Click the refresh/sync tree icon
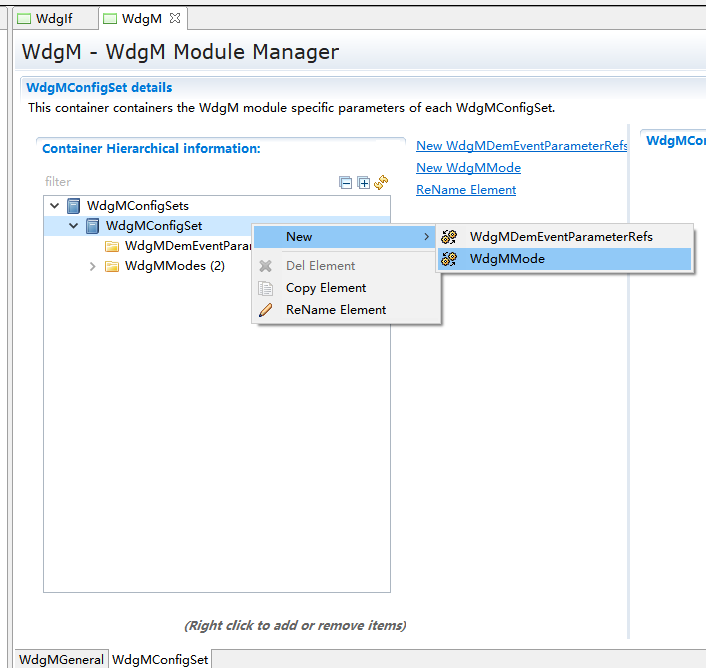The height and width of the screenshot is (668, 706). pos(381,183)
